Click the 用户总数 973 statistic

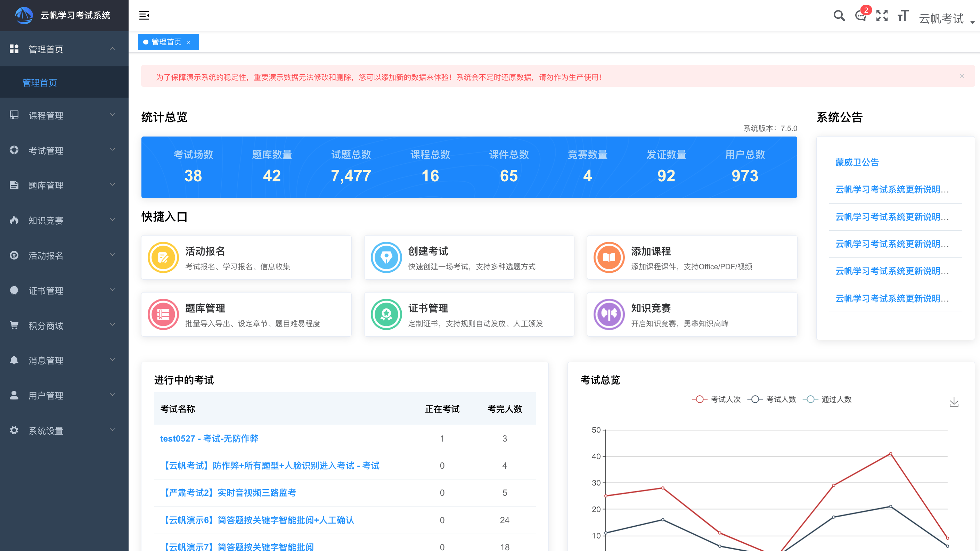pyautogui.click(x=744, y=166)
